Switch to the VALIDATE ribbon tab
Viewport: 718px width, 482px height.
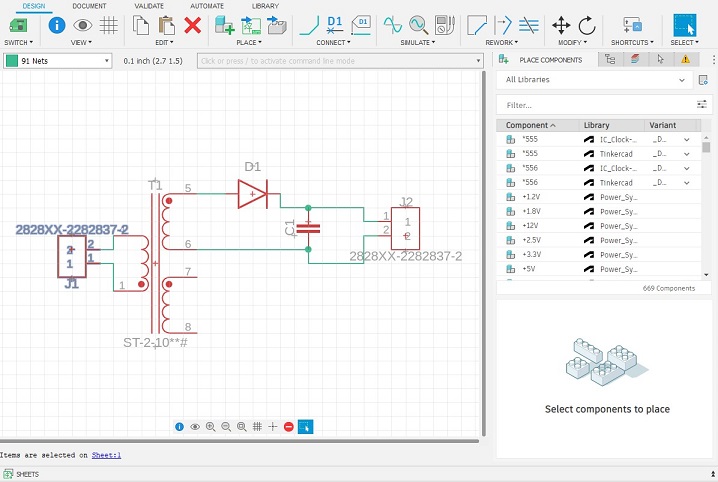point(149,6)
